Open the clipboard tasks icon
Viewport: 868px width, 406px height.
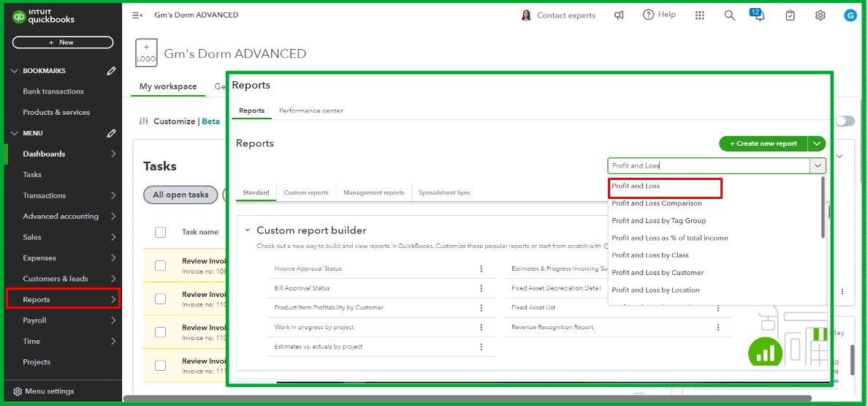(790, 15)
